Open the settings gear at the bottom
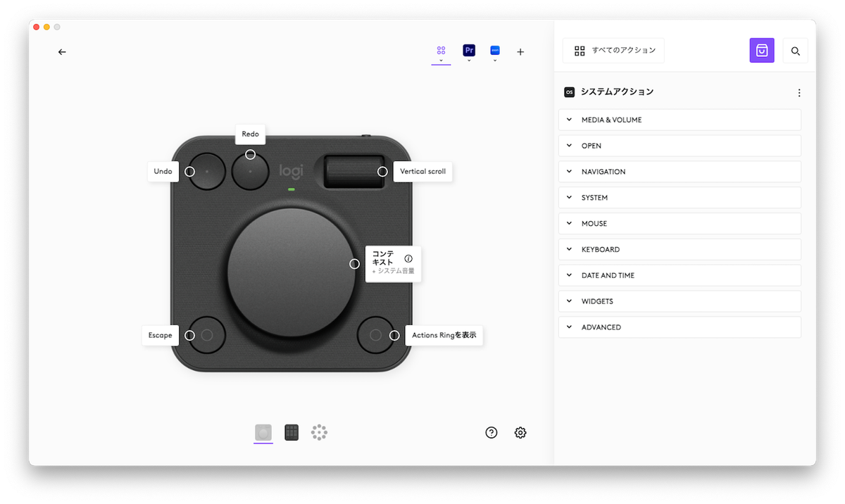The image size is (845, 504). pyautogui.click(x=520, y=432)
